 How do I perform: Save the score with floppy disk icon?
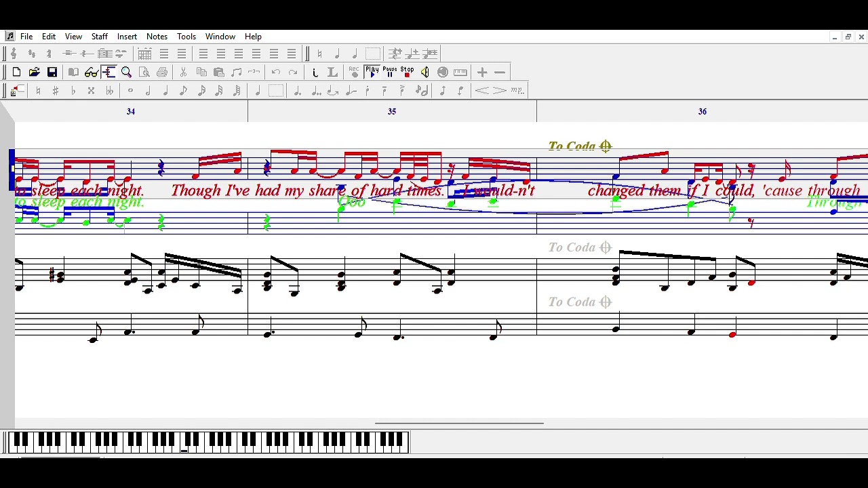tap(52, 72)
